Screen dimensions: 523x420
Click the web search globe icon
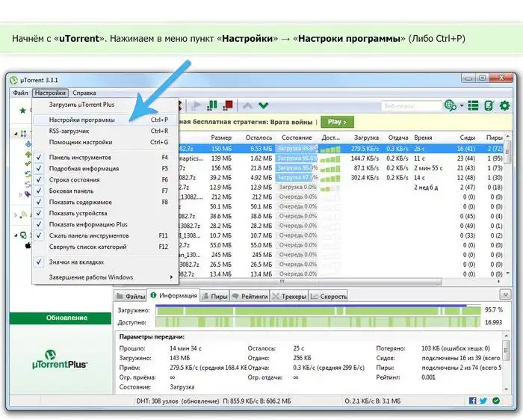[x=451, y=106]
